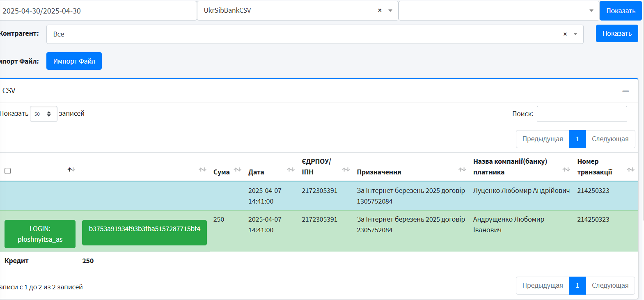Click the ЄДРПОУ 2172305391 in the blue row
This screenshot has height=300, width=644.
coord(319,190)
